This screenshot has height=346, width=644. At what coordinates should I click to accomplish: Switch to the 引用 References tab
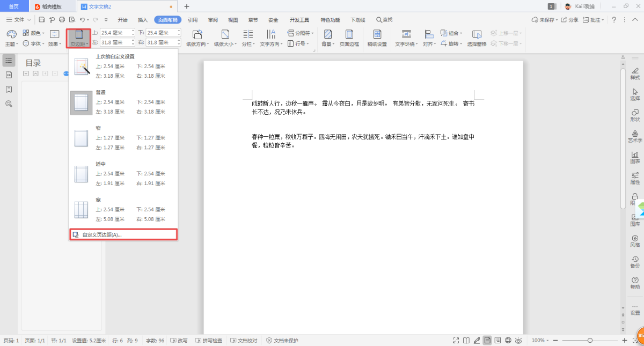click(193, 20)
